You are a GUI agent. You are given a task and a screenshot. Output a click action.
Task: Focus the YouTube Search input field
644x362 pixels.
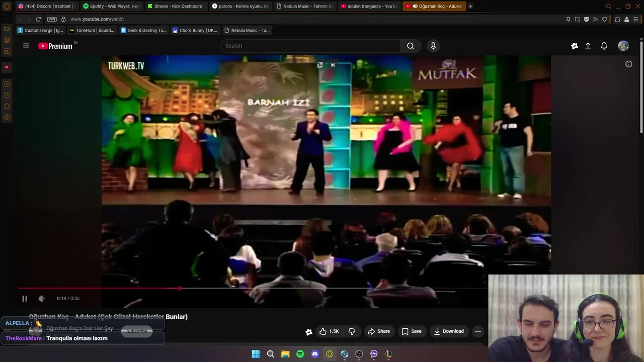click(x=310, y=46)
